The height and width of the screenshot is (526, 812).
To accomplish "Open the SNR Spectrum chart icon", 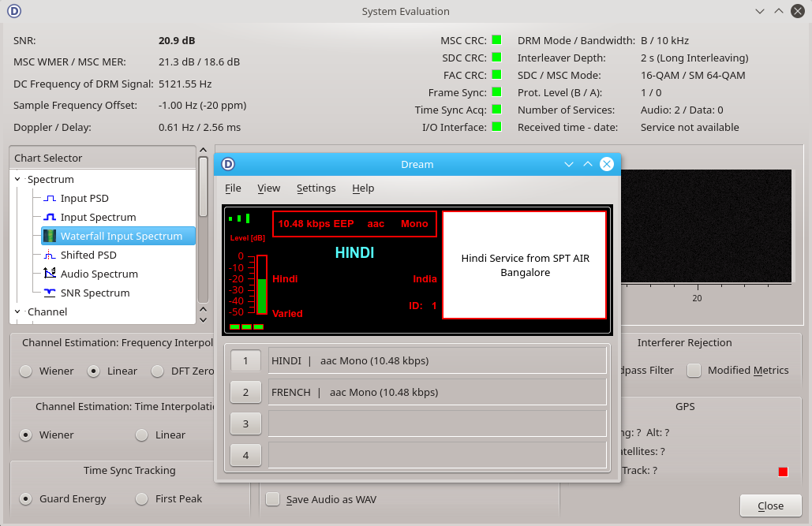I will pyautogui.click(x=50, y=293).
